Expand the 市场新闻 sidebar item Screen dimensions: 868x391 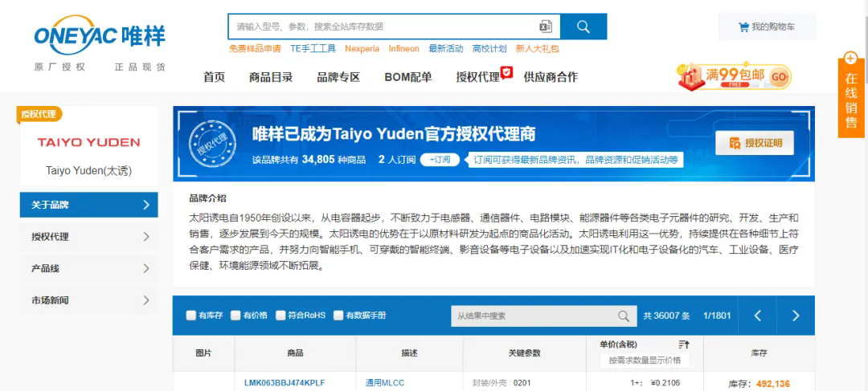(x=88, y=301)
